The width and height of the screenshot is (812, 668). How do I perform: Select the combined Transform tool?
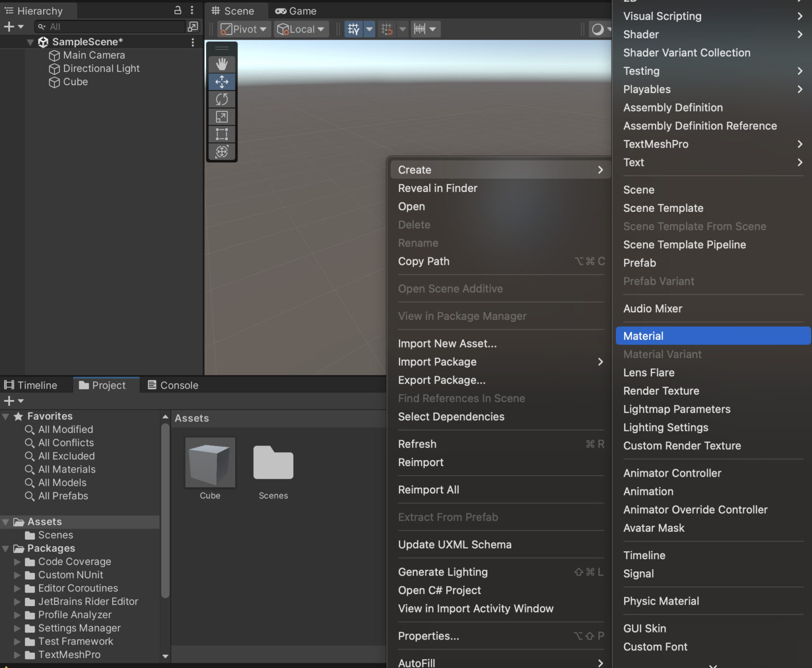pos(222,152)
